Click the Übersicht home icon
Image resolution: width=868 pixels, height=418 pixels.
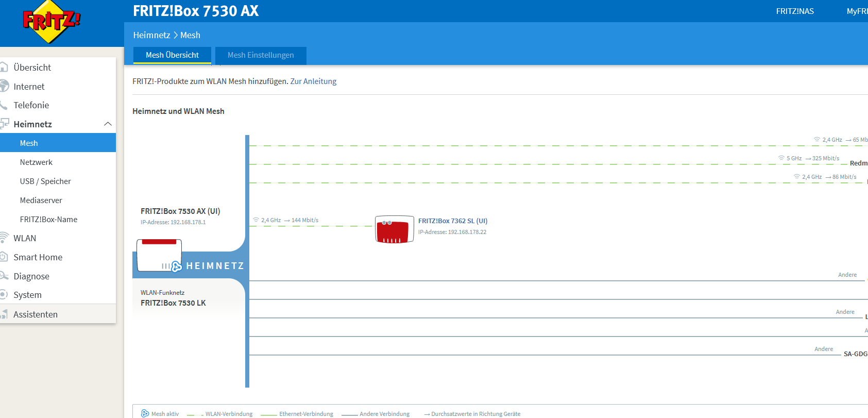click(x=4, y=67)
